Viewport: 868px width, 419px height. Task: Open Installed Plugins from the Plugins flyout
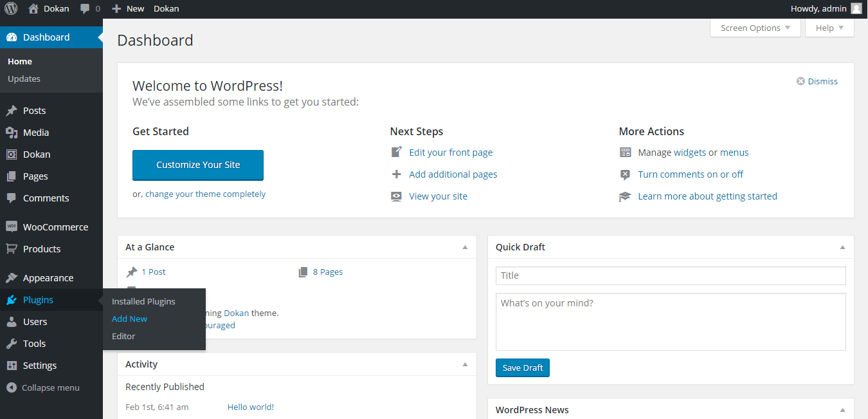coord(143,301)
